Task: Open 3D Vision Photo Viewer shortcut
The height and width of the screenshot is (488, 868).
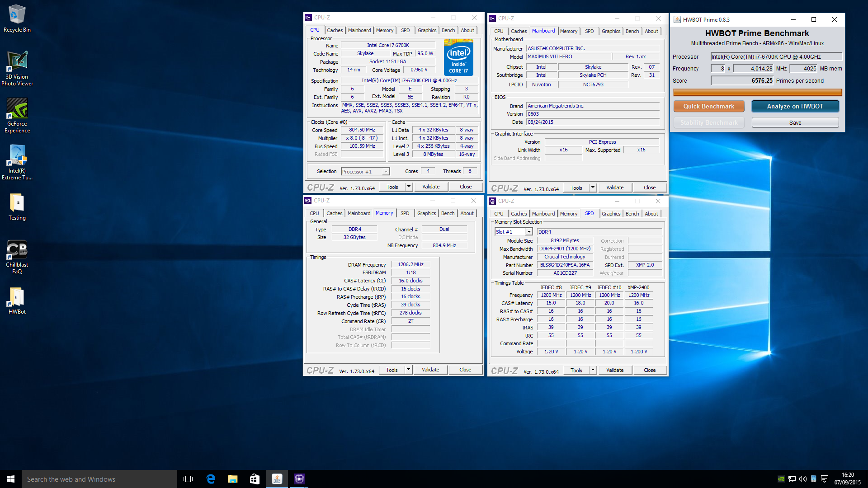Action: (17, 69)
